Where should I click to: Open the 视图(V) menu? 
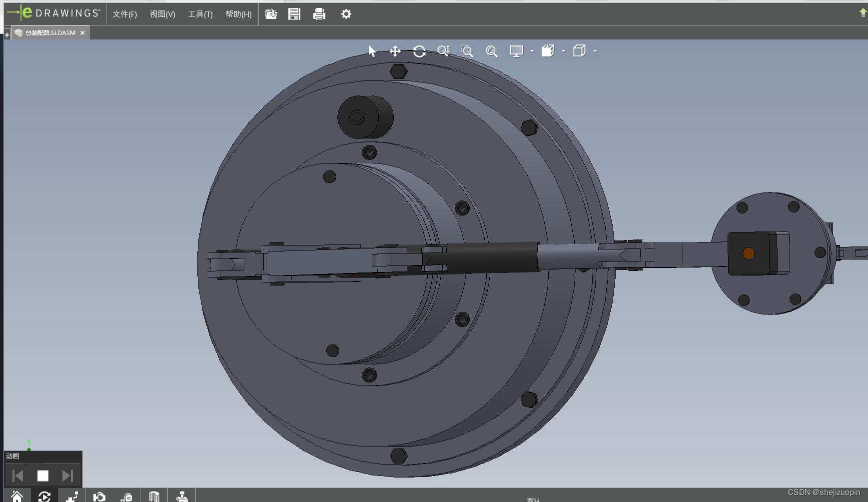tap(162, 14)
